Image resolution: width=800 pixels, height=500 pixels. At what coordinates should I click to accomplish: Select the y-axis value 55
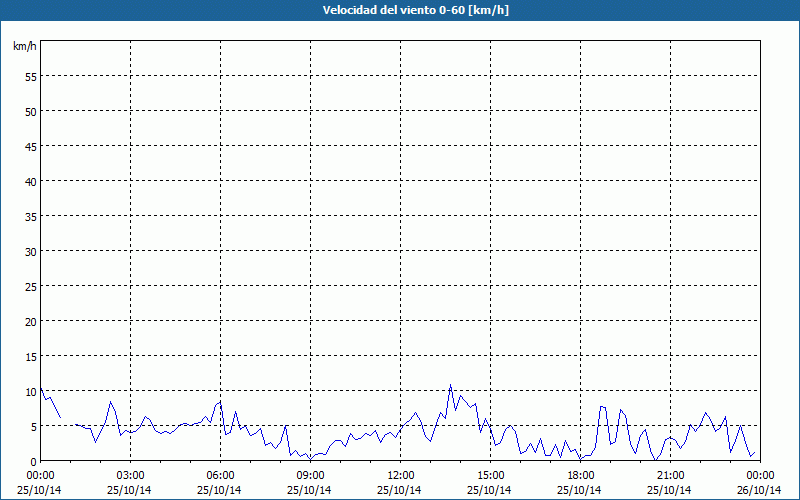click(x=31, y=77)
